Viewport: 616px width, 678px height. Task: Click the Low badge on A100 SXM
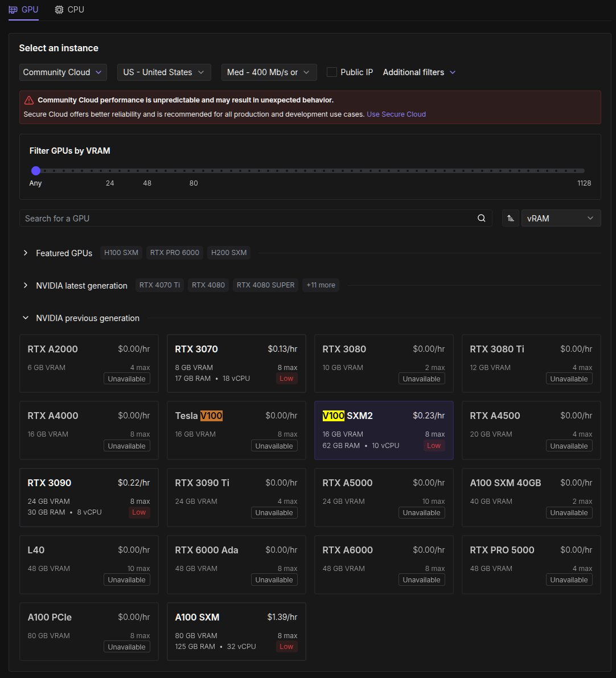(x=286, y=647)
